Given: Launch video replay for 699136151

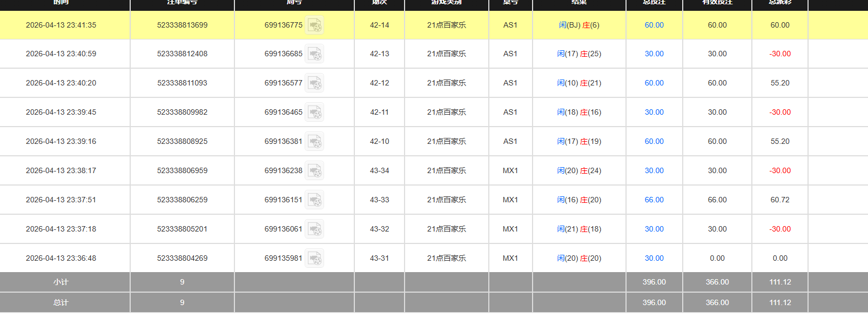Looking at the screenshot, I should pyautogui.click(x=314, y=200).
